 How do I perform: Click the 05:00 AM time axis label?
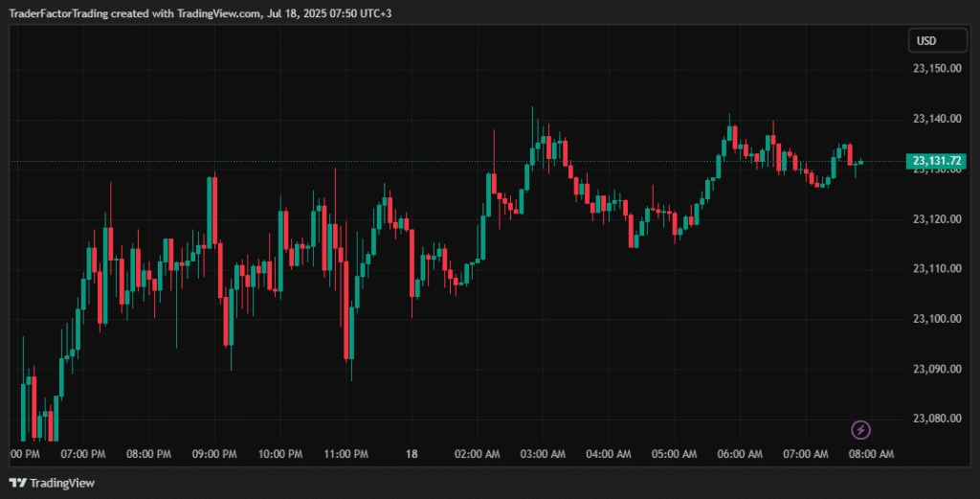click(x=675, y=454)
